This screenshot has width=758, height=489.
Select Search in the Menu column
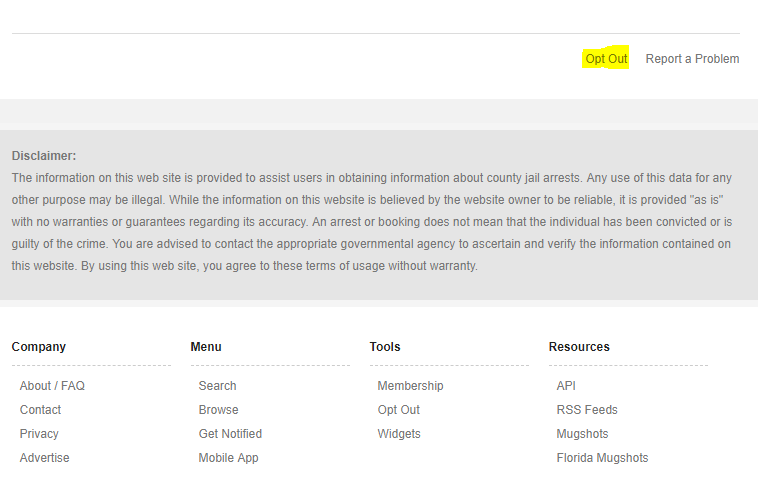[218, 386]
